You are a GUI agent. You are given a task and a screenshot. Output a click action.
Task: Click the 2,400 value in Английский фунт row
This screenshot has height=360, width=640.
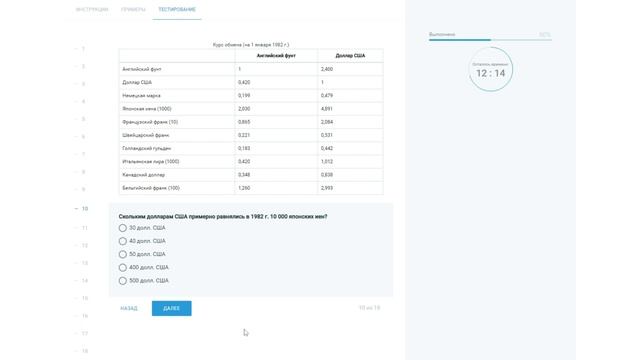click(x=327, y=69)
